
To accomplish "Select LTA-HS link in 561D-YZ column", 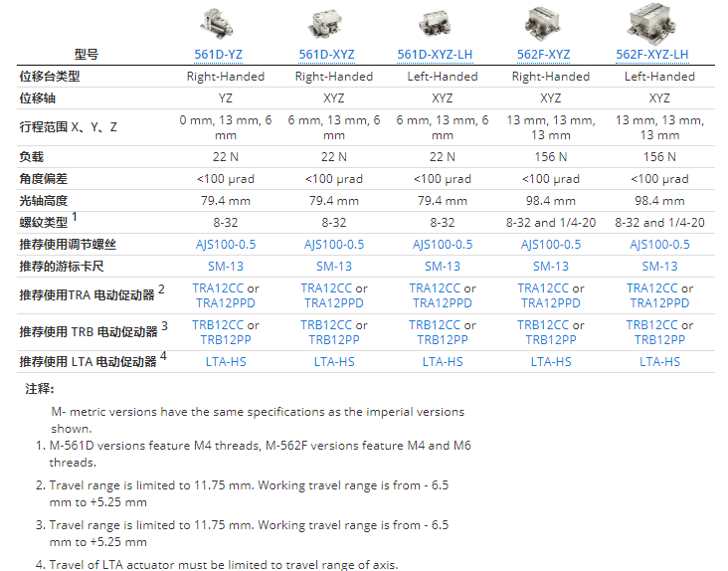I will (226, 362).
